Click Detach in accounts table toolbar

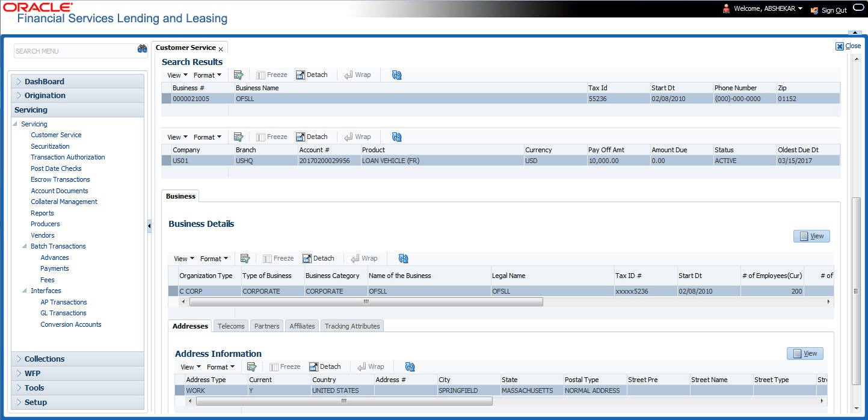point(312,137)
